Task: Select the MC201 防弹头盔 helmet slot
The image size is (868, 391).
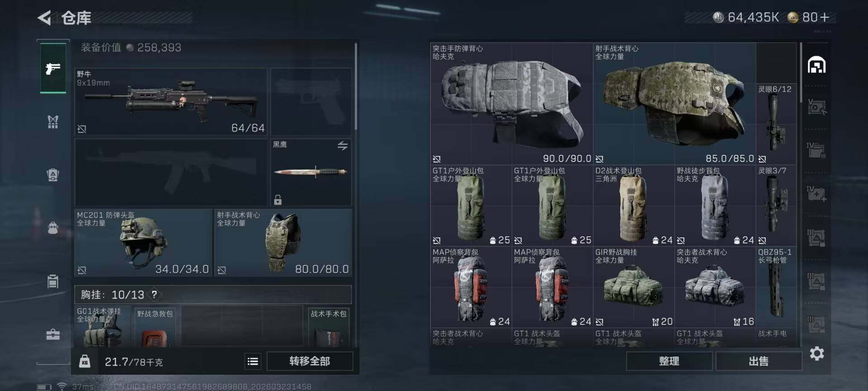Action: (143, 243)
